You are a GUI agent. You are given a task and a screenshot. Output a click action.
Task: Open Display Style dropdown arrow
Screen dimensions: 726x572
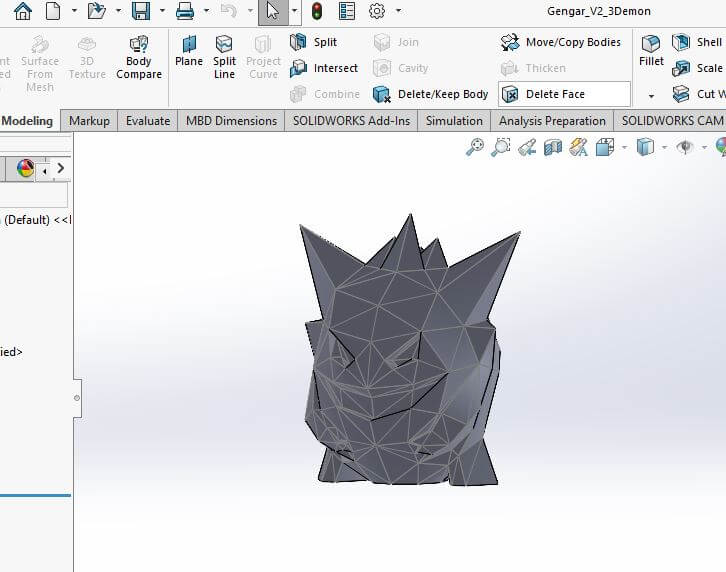click(664, 147)
